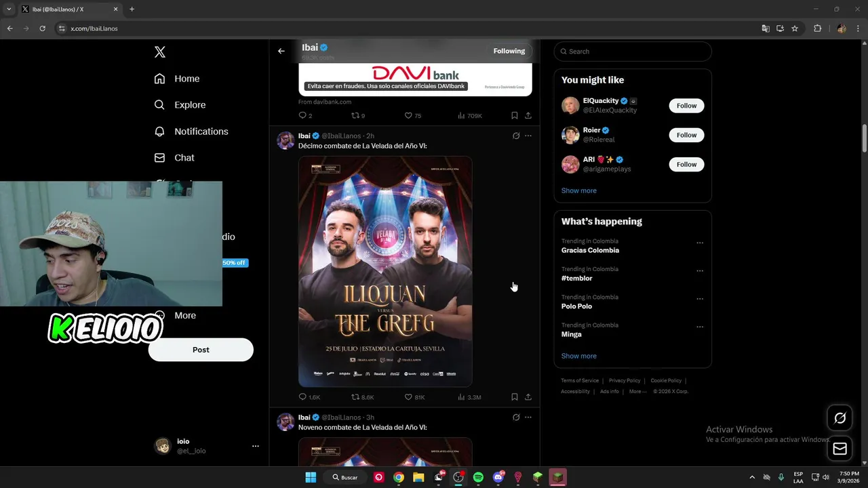Screen dimensions: 868x488
Task: Open more options on Décimo combate post
Action: (x=528, y=136)
